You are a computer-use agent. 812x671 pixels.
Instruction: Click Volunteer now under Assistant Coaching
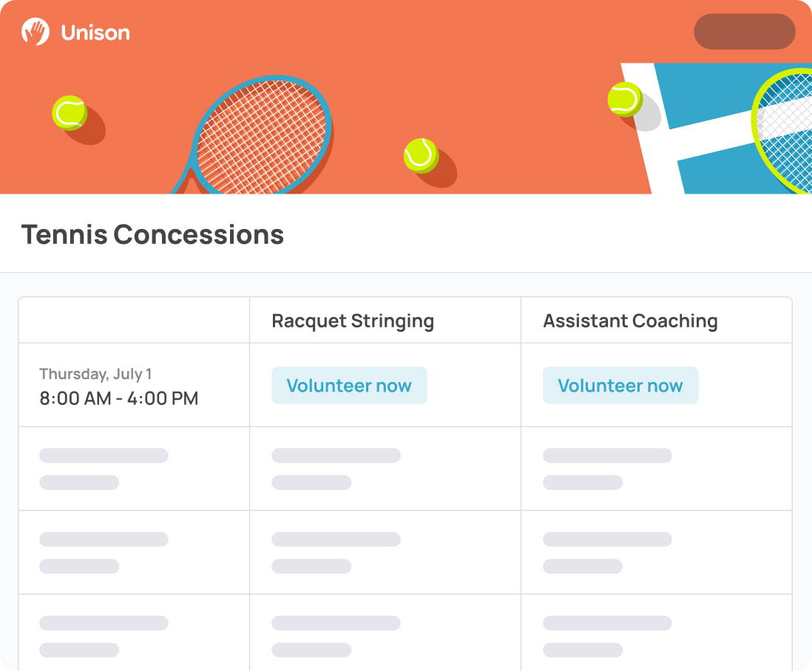(x=620, y=386)
